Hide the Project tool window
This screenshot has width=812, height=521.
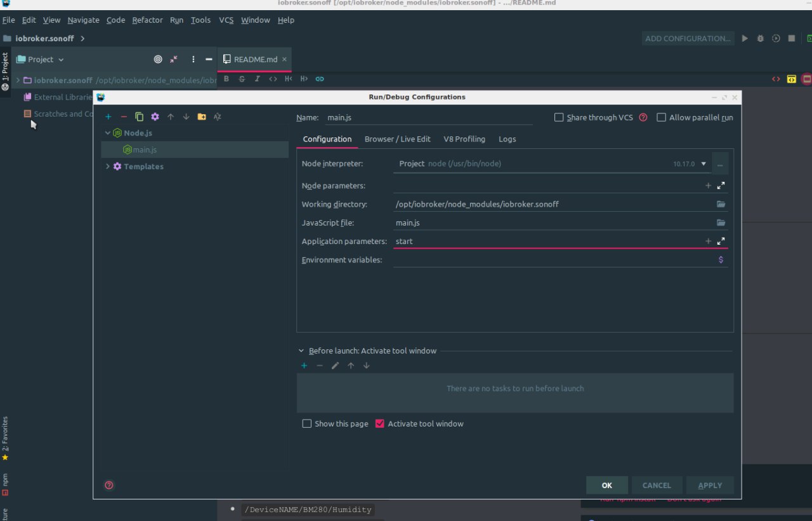(x=209, y=59)
